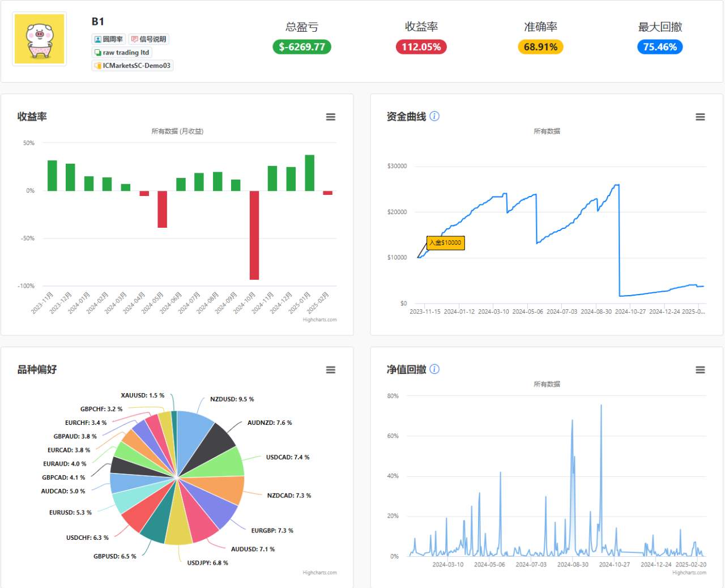Click the GBPCAD: 4.1 % label

click(x=63, y=478)
